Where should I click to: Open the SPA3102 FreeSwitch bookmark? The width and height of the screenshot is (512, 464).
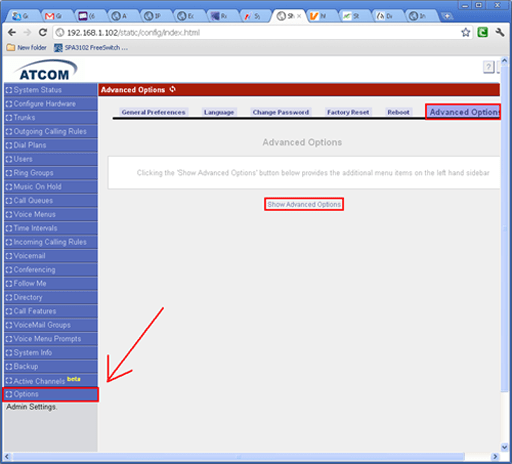point(91,48)
